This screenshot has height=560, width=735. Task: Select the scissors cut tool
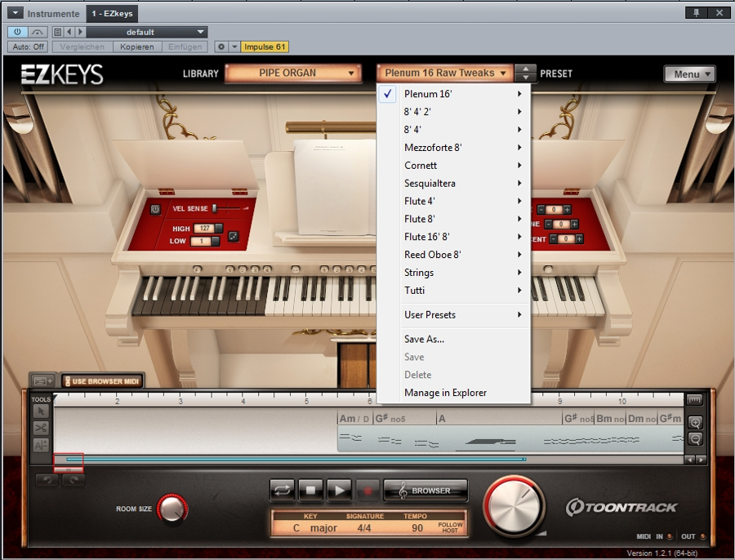[41, 428]
